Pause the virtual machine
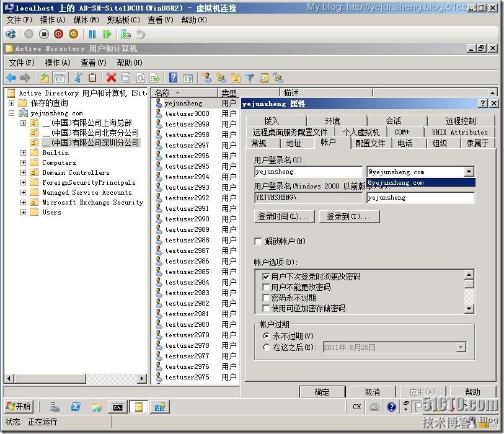Viewport: 504px width, 434px height. tap(92, 34)
